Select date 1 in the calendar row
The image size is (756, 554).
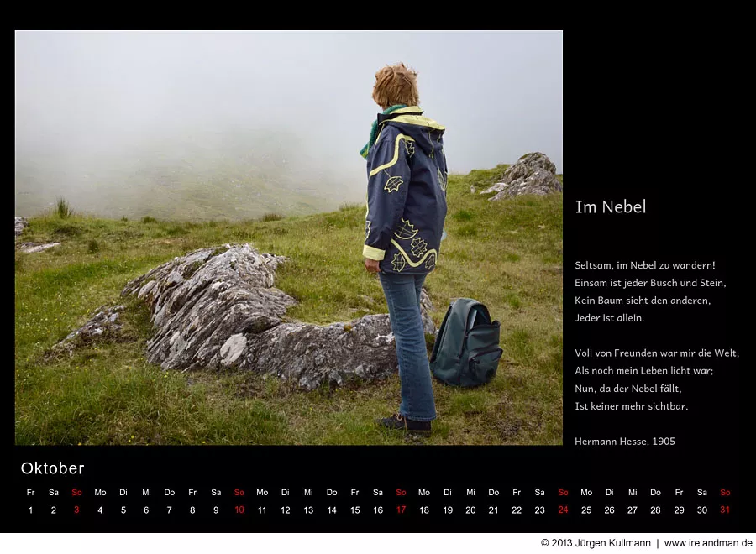click(x=30, y=510)
